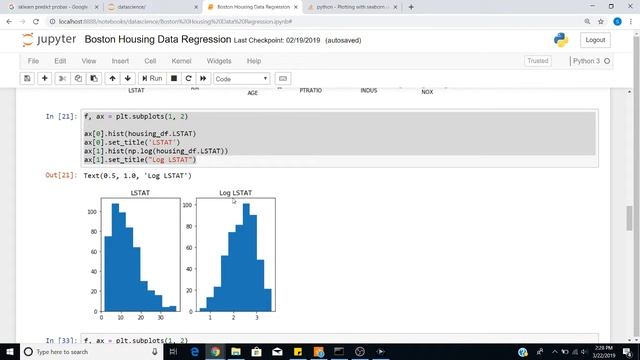640x360 pixels.
Task: Click the zoom magnifier icon in address bar
Action: tap(587, 22)
